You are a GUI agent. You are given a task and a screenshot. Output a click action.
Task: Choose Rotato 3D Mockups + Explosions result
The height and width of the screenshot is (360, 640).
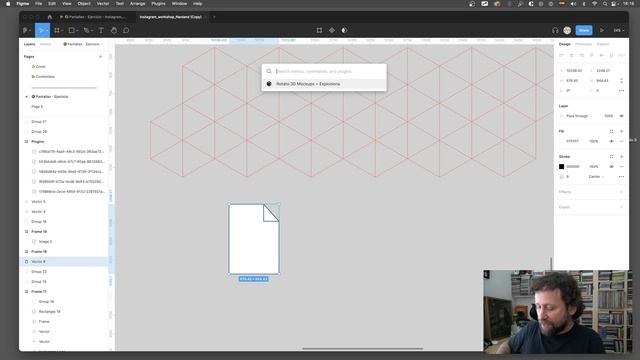[324, 84]
